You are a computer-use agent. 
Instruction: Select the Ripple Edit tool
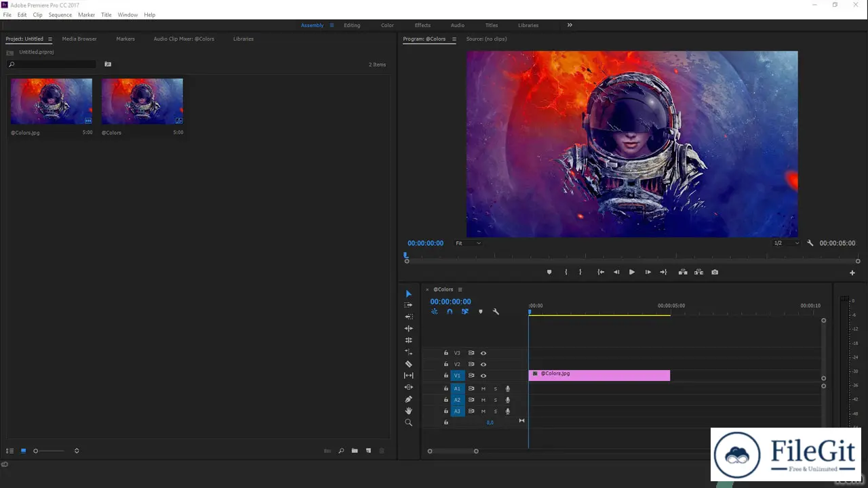click(x=408, y=317)
